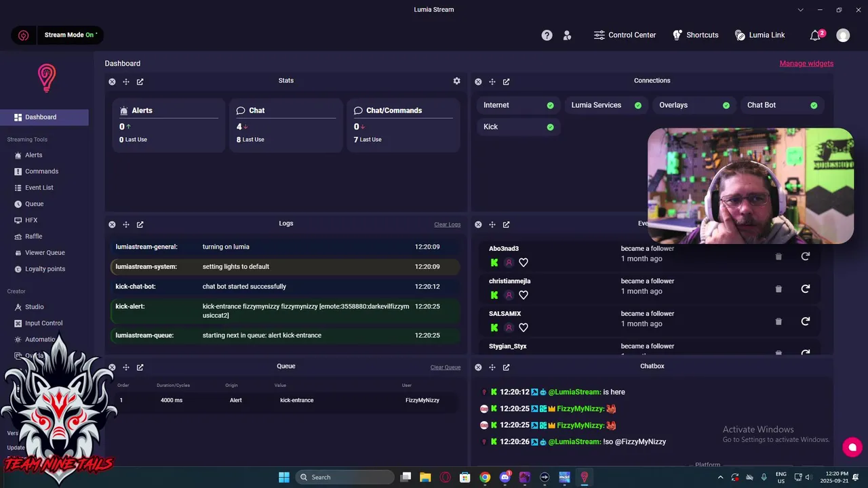Click Manage widgets link
The image size is (868, 488).
click(806, 64)
